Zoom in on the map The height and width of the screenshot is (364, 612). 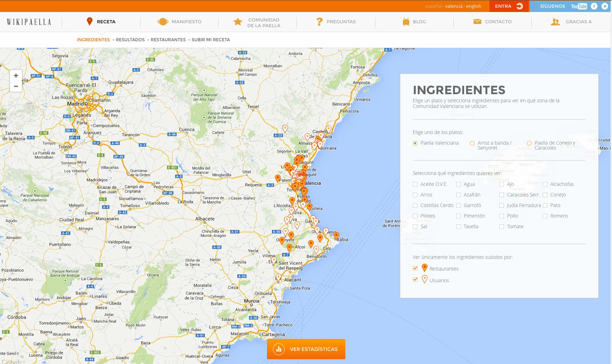(16, 76)
